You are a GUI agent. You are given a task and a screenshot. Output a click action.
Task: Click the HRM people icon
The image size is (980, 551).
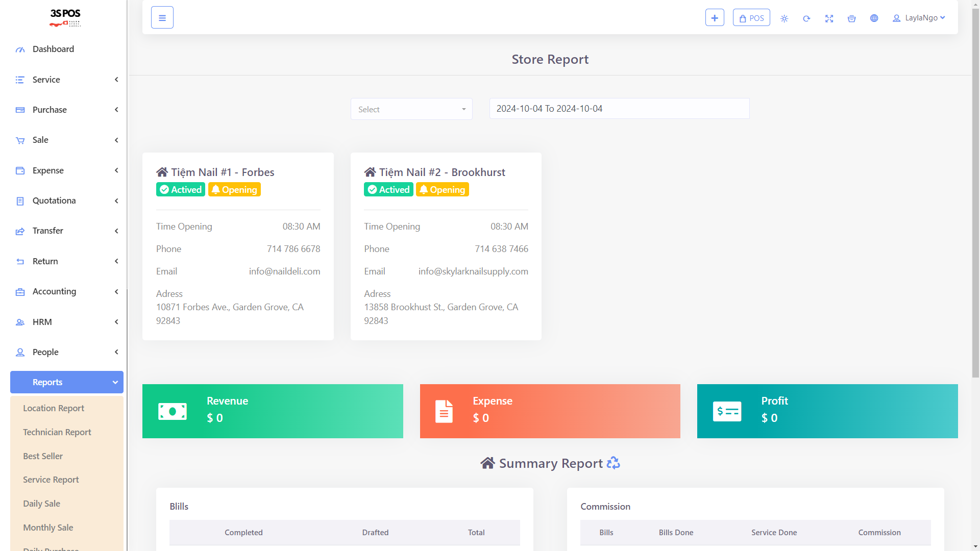[x=20, y=322]
